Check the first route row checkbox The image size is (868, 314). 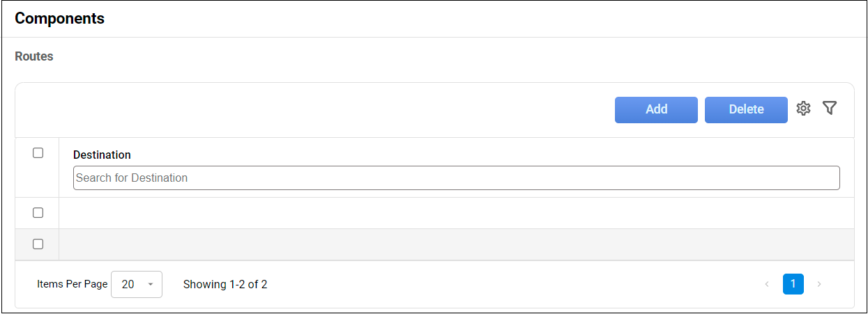38,212
